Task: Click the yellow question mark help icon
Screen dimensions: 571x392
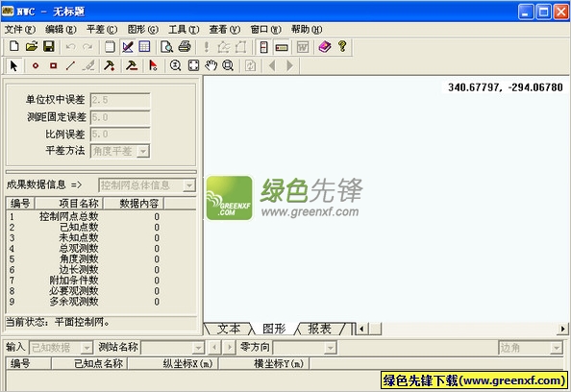Action: pyautogui.click(x=342, y=46)
